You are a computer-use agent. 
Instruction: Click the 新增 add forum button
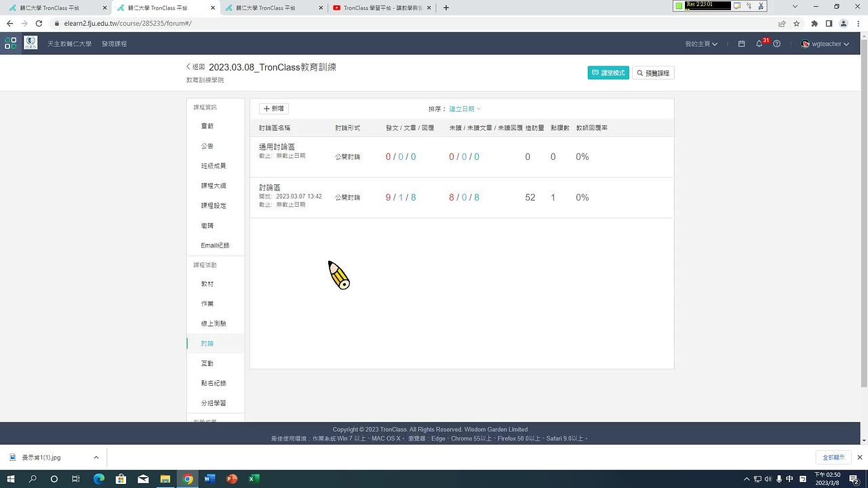(x=274, y=108)
